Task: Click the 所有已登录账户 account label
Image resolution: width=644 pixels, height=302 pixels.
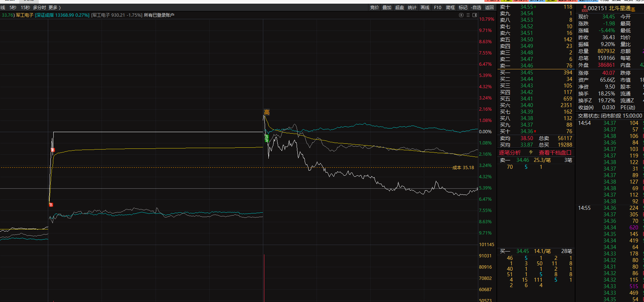Action: pos(159,15)
